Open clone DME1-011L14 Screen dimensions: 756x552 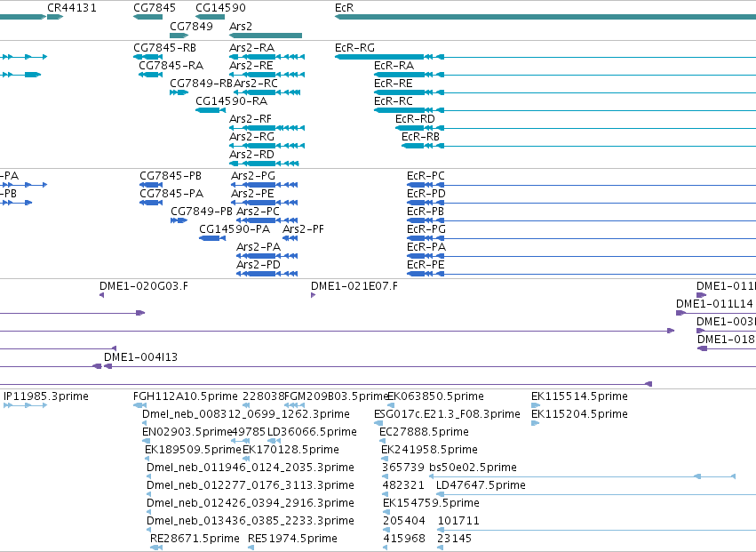714,305
